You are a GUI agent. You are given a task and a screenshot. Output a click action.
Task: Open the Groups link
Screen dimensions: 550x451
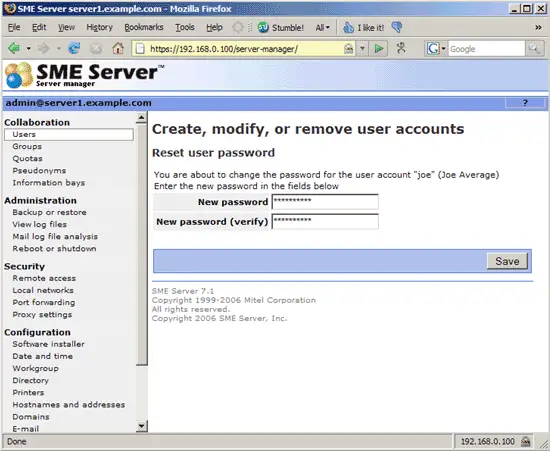(x=27, y=147)
